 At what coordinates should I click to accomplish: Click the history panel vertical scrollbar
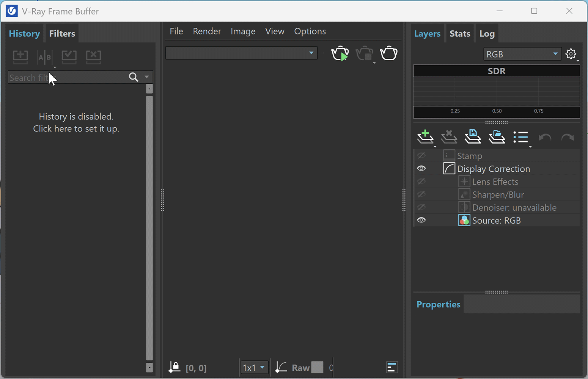[x=149, y=228]
